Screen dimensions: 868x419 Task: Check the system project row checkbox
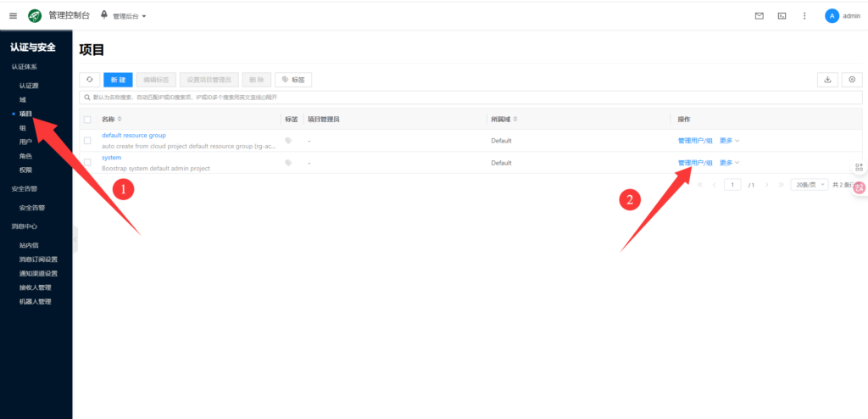click(x=87, y=162)
